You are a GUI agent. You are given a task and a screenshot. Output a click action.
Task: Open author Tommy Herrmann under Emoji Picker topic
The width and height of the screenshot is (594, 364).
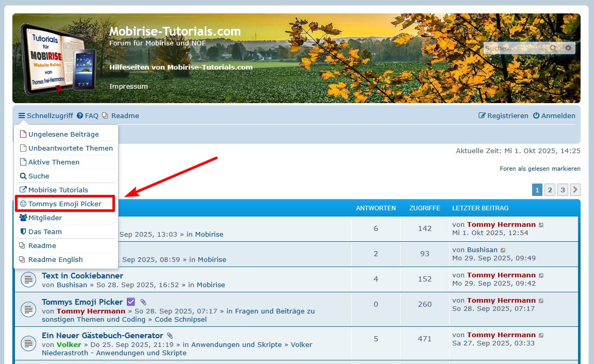[x=91, y=311]
